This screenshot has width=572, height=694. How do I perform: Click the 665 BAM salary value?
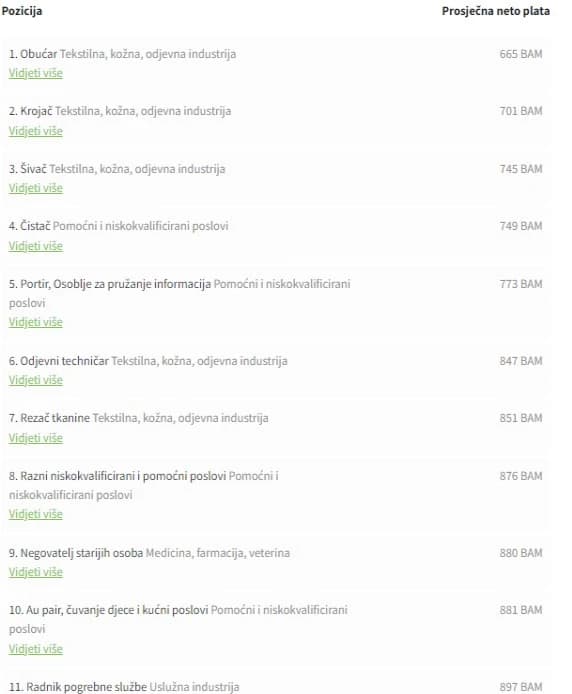[x=521, y=54]
